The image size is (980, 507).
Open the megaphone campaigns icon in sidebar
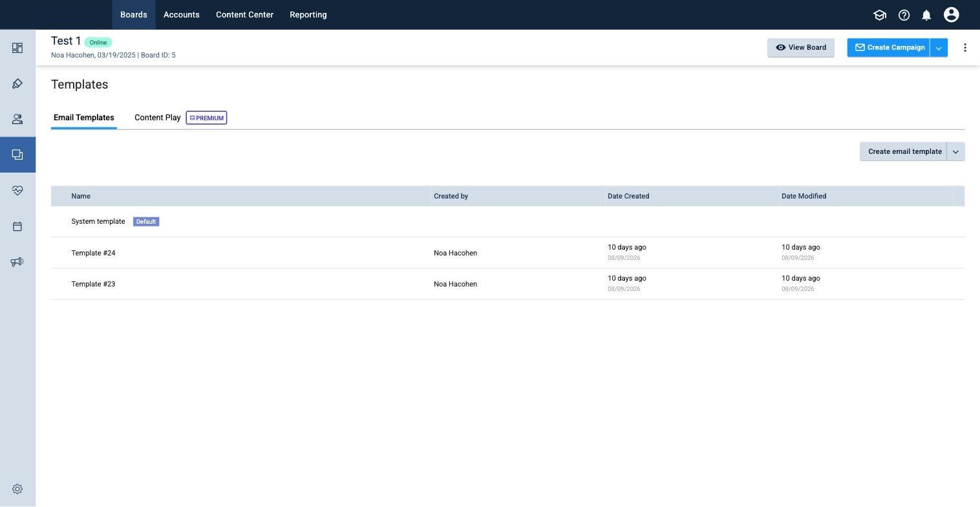tap(17, 262)
